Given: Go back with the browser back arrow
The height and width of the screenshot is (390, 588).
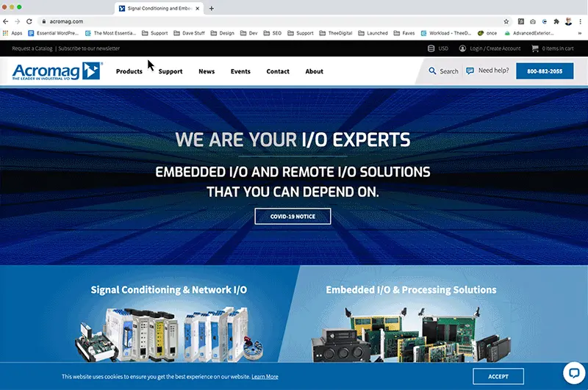Looking at the screenshot, I should (6, 21).
